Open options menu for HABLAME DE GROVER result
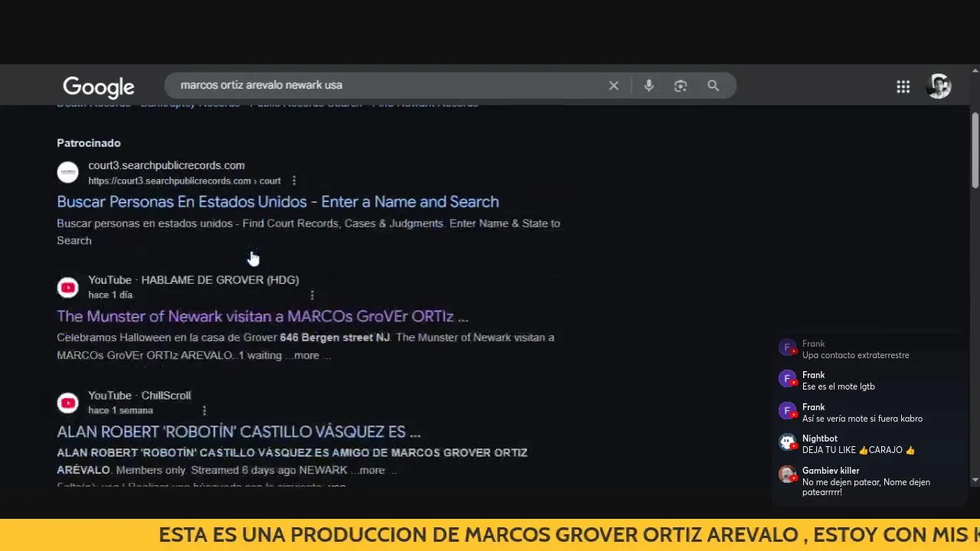The width and height of the screenshot is (980, 551). point(312,295)
